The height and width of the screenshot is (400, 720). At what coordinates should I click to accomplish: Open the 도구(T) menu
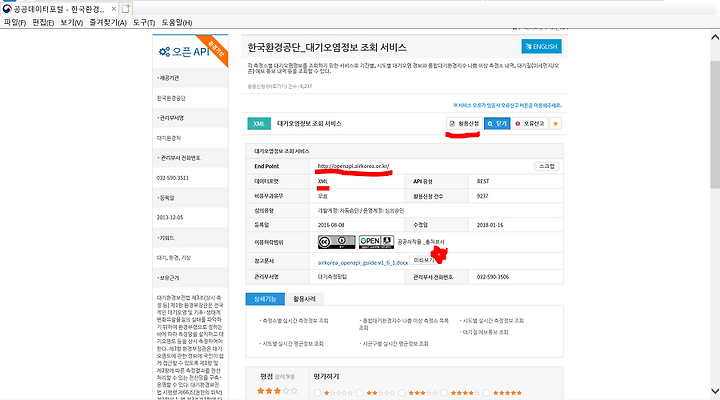tap(144, 23)
